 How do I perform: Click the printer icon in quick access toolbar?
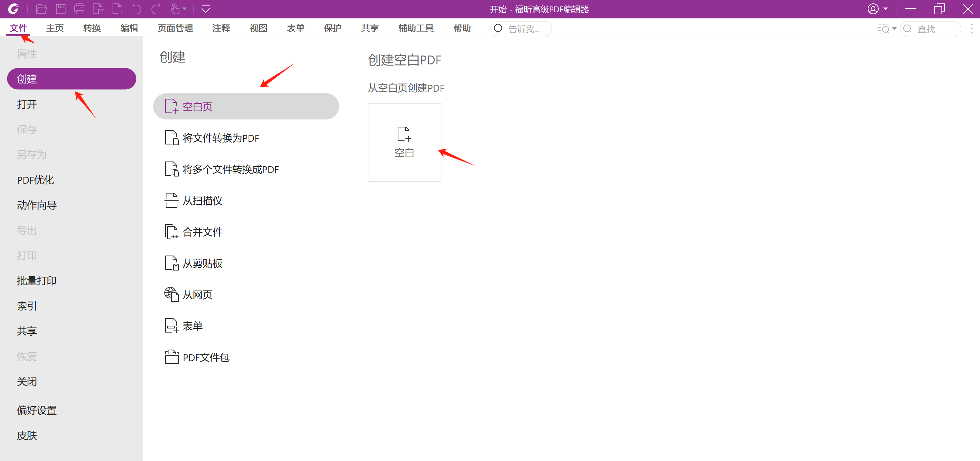click(x=79, y=9)
